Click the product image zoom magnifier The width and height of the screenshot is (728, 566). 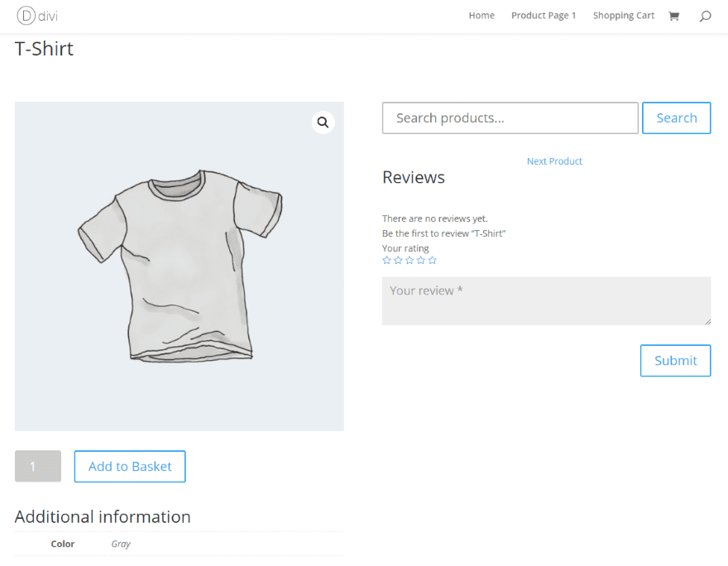[x=323, y=122]
